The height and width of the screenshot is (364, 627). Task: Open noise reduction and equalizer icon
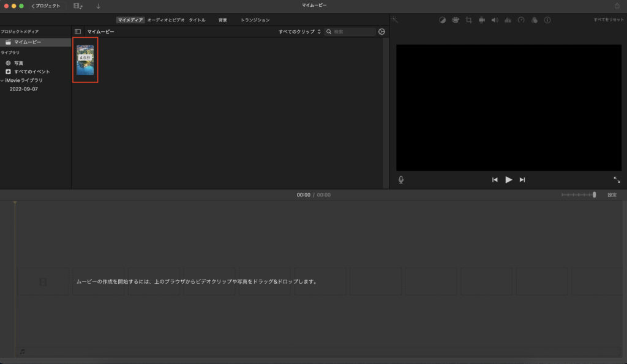(x=508, y=20)
